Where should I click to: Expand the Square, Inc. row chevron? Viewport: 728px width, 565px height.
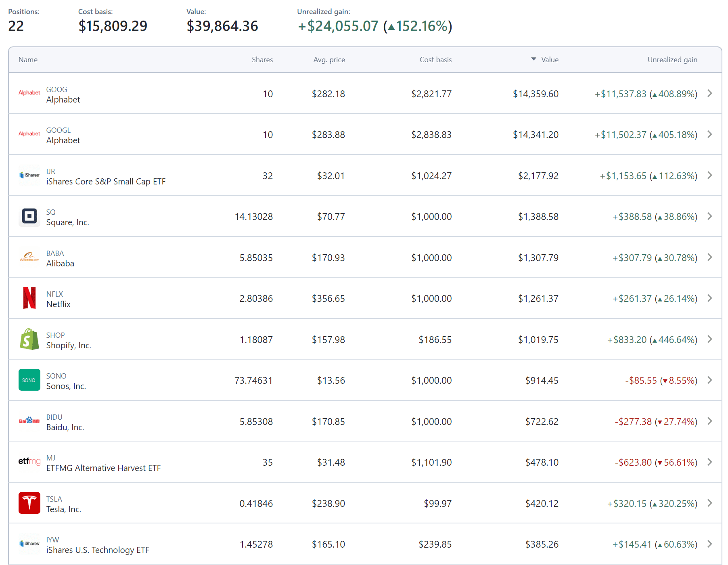click(710, 216)
